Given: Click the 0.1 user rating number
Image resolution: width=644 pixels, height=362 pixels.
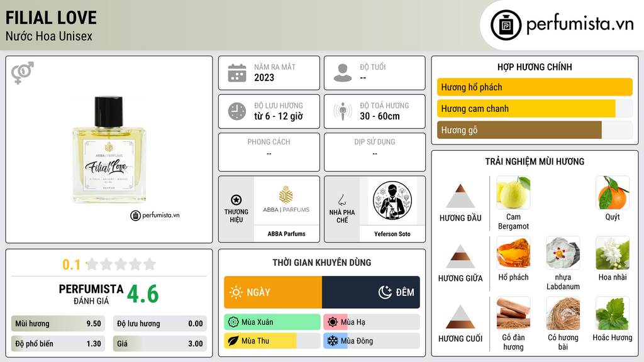Looking at the screenshot, I should [71, 265].
